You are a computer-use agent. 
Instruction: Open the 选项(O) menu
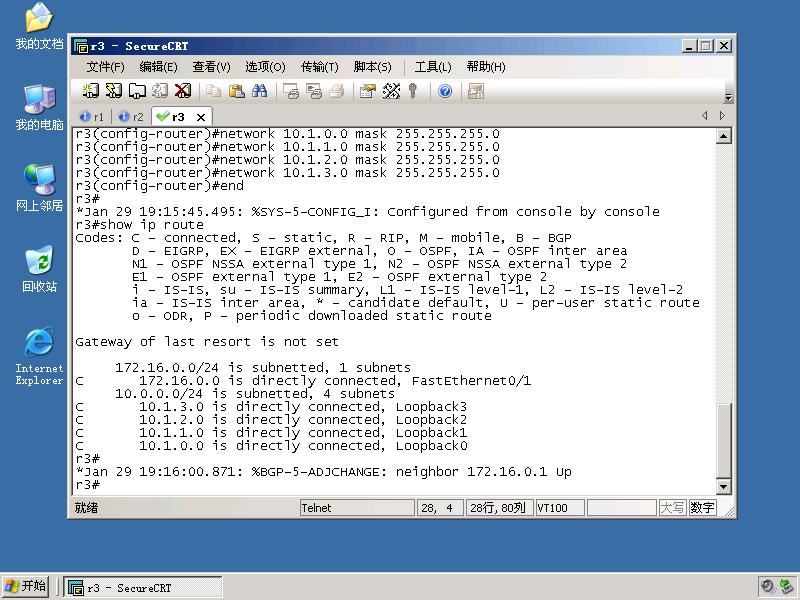coord(265,67)
